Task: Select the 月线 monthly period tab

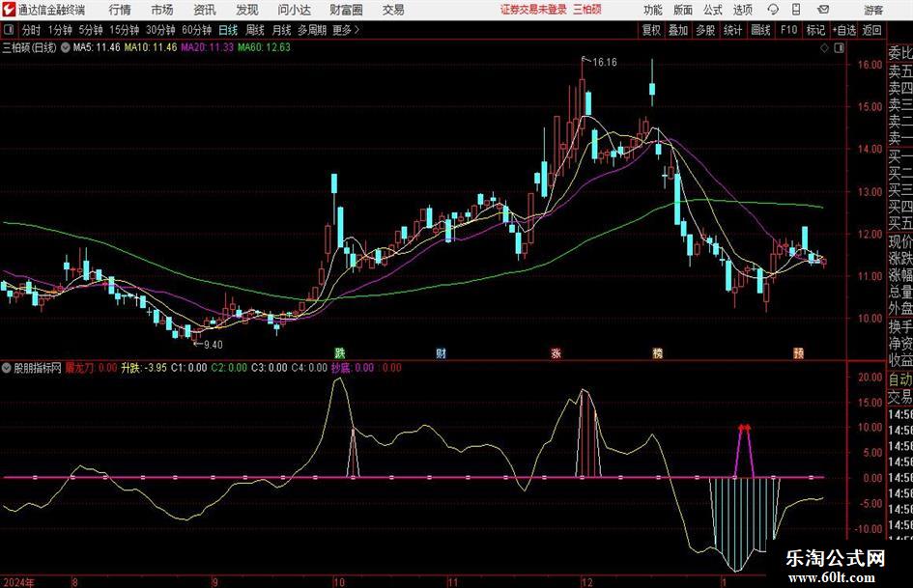Action: point(282,30)
